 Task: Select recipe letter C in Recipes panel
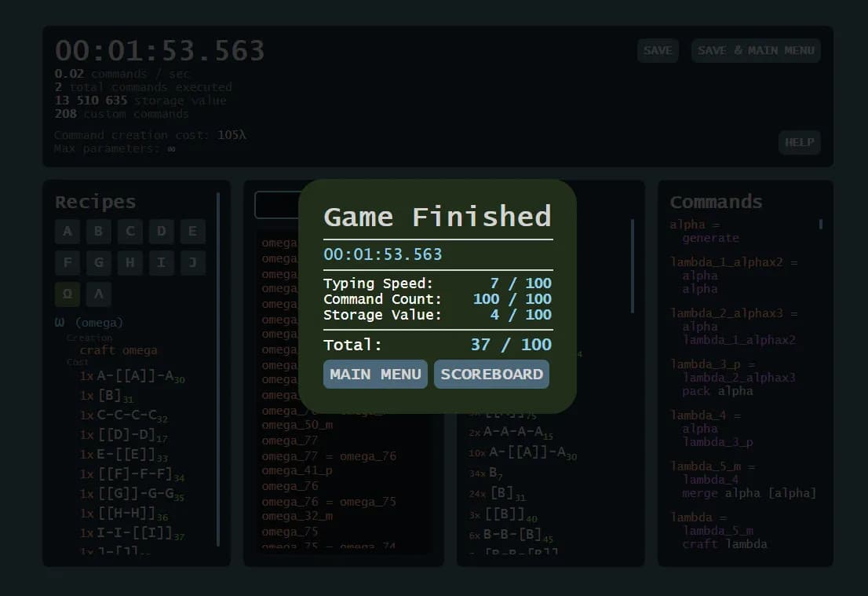click(129, 231)
